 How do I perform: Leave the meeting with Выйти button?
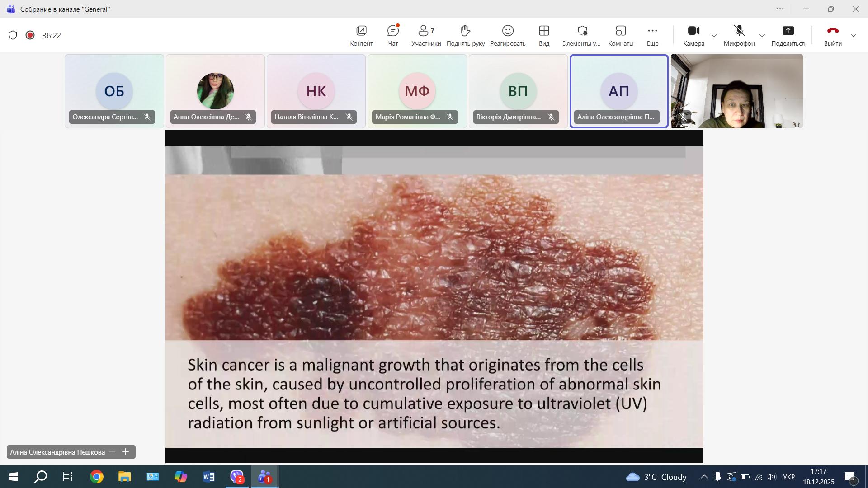point(832,35)
